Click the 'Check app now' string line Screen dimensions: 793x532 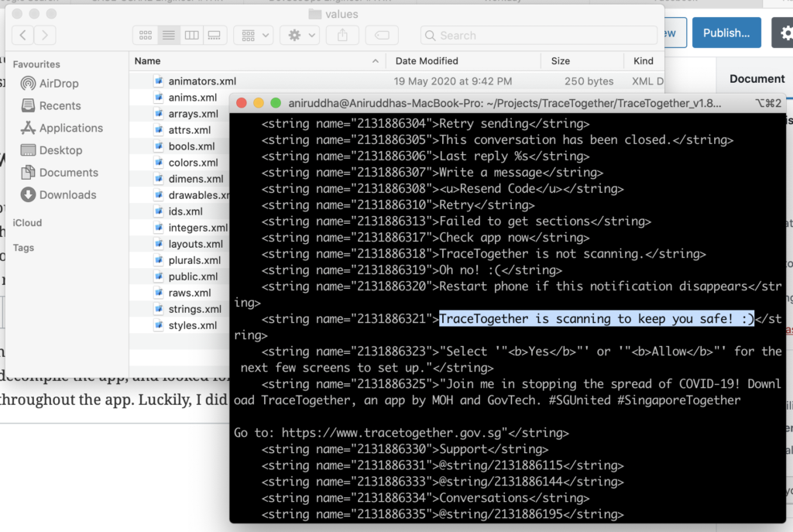coord(425,238)
